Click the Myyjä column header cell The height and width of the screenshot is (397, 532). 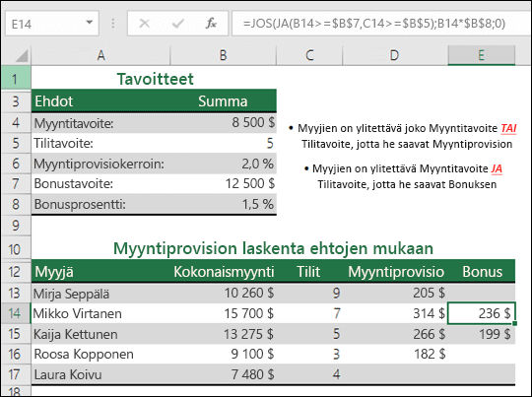(100, 272)
